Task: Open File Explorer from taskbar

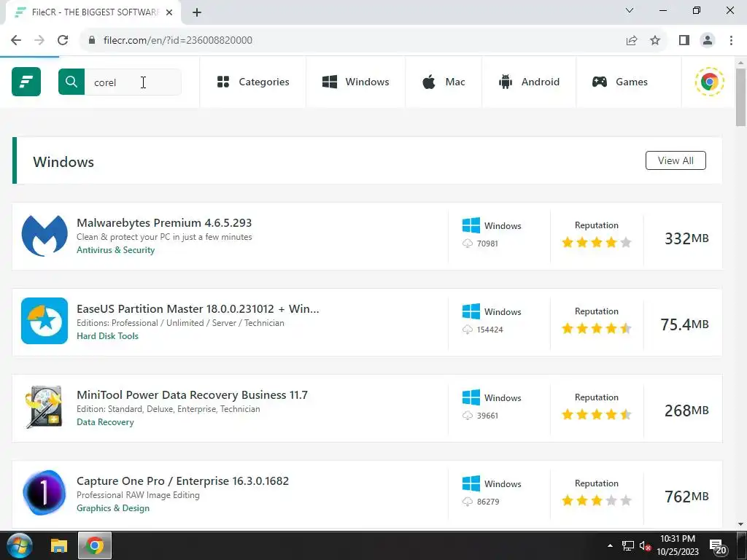Action: coord(58,545)
